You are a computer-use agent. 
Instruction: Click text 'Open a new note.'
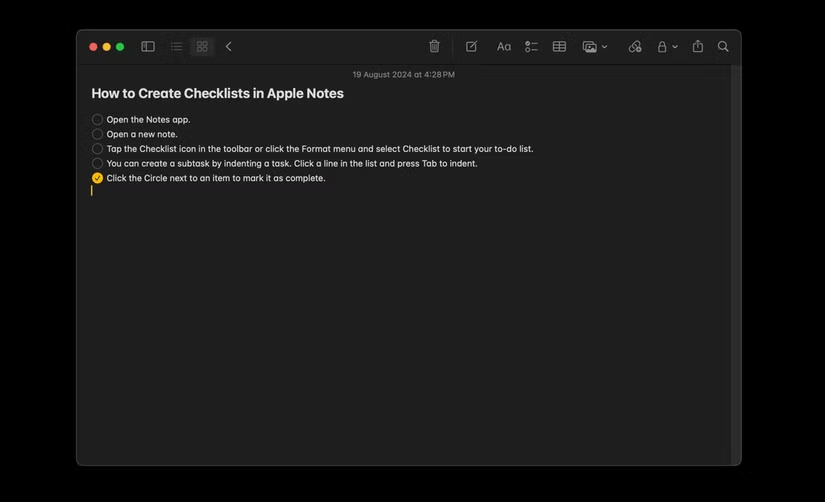[x=142, y=134]
